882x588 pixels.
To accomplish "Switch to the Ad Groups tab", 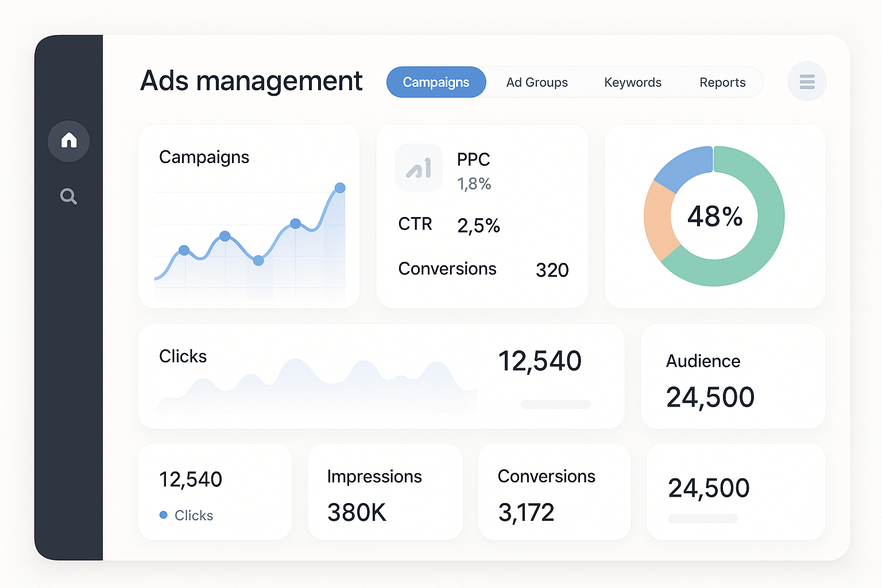I will point(536,82).
